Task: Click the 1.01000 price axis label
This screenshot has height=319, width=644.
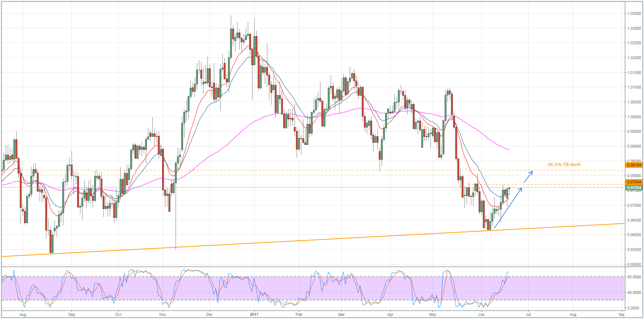Action: (x=634, y=87)
